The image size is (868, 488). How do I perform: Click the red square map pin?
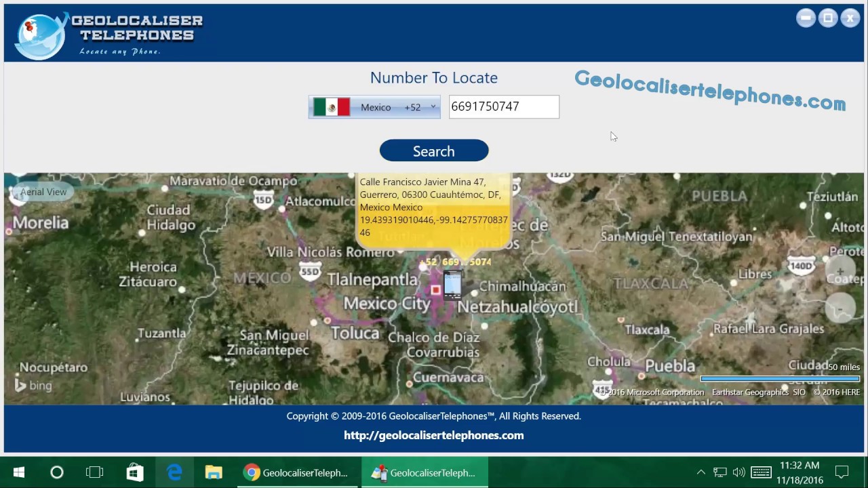pos(435,290)
